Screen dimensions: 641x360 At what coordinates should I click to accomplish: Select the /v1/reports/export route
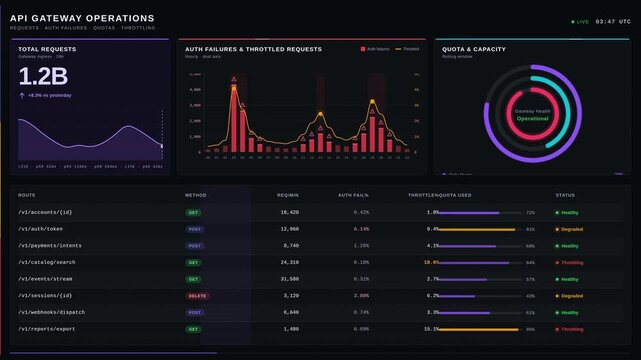[x=47, y=329]
